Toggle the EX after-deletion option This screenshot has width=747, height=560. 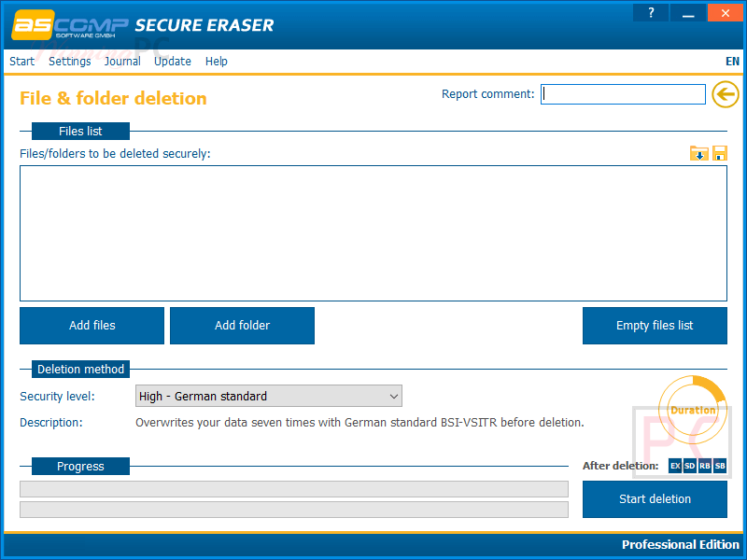(675, 466)
